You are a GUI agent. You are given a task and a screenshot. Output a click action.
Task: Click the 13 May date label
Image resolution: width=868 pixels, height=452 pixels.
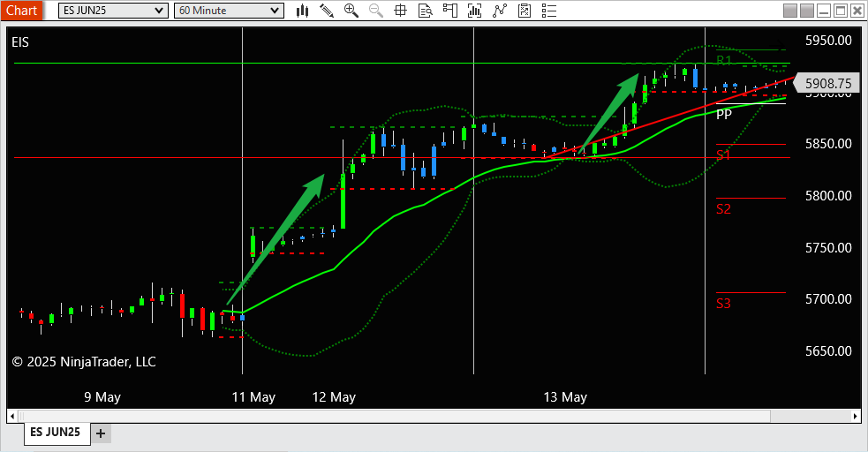click(x=565, y=397)
